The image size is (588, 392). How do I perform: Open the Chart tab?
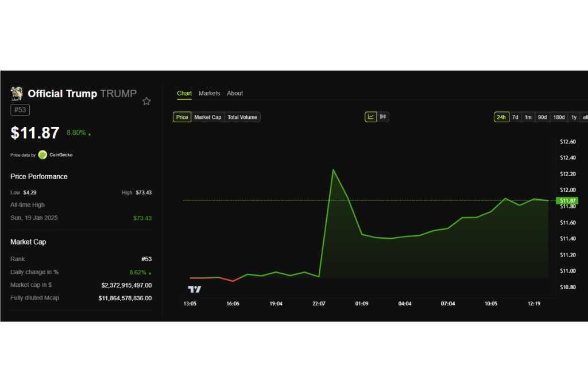coord(184,94)
